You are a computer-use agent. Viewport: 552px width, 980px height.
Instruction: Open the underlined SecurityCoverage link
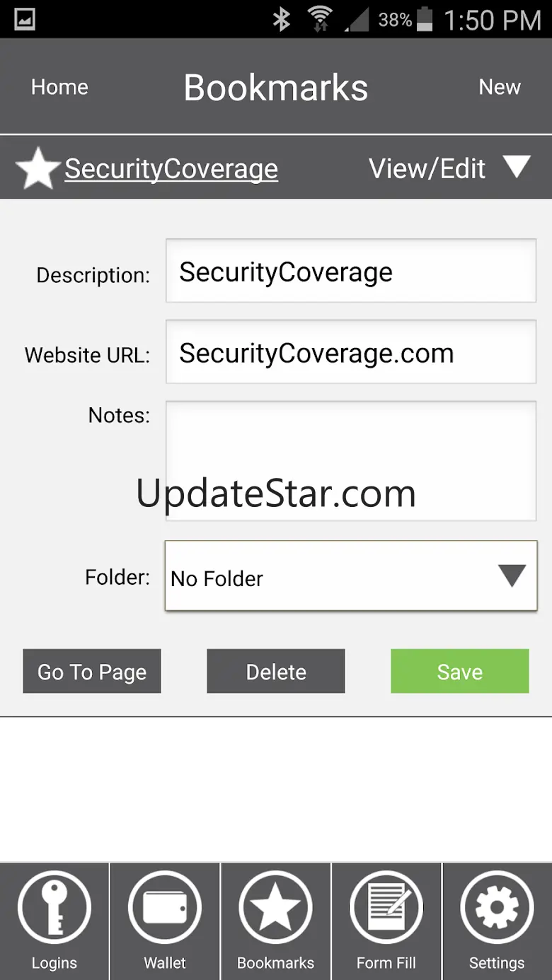click(x=171, y=169)
